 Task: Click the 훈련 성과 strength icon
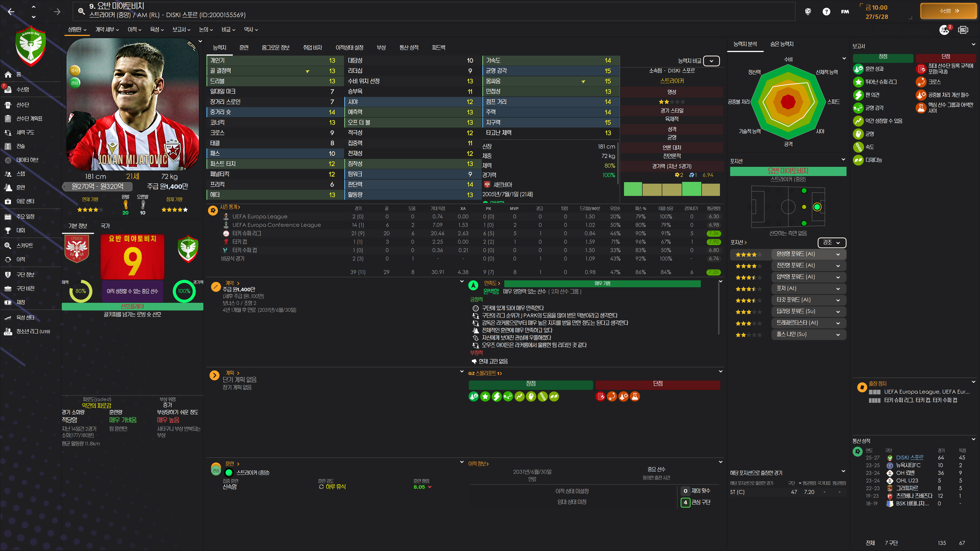point(858,69)
